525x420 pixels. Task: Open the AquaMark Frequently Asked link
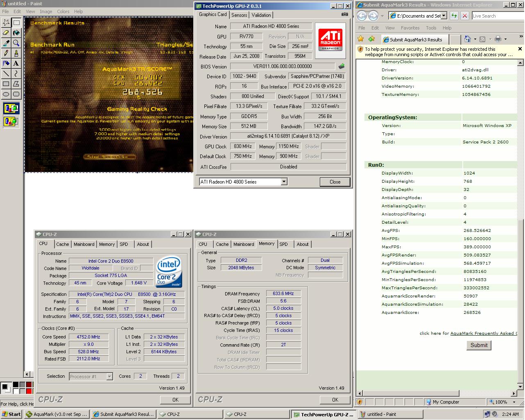pos(483,333)
